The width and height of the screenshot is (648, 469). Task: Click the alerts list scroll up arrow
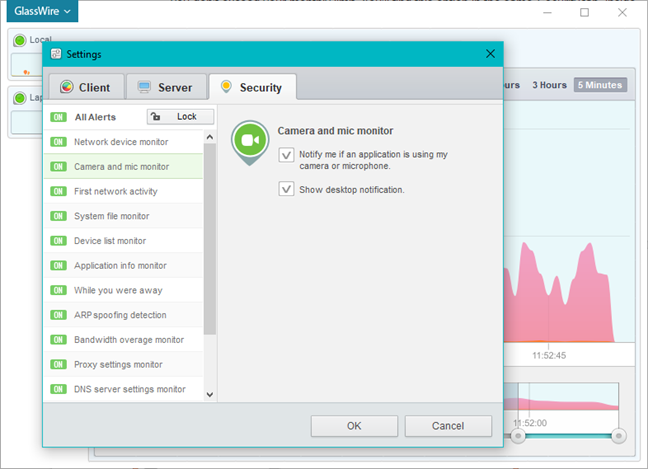(210, 137)
